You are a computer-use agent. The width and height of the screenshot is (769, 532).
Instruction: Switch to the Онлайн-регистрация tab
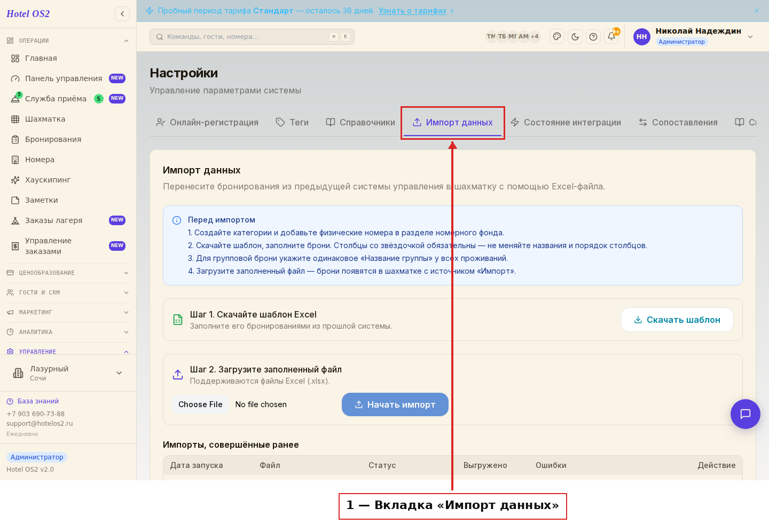[x=207, y=122]
